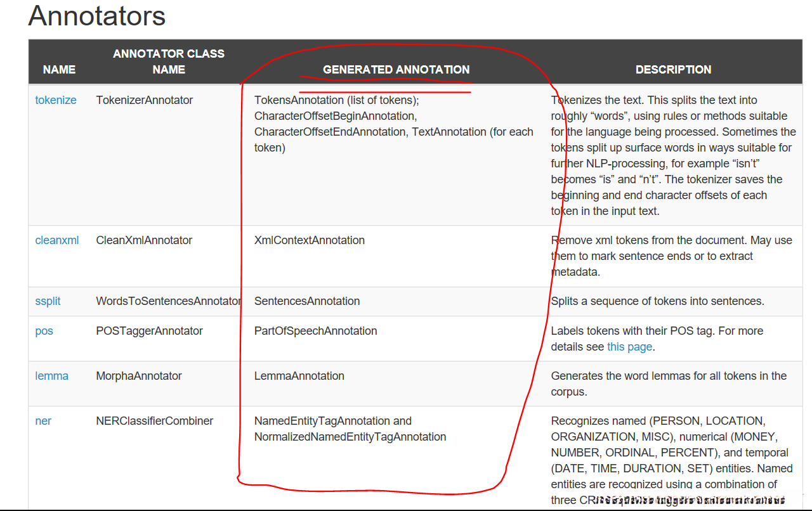Screen dimensions: 812x511
Task: Open the "ner" annotator link
Action: coord(43,421)
